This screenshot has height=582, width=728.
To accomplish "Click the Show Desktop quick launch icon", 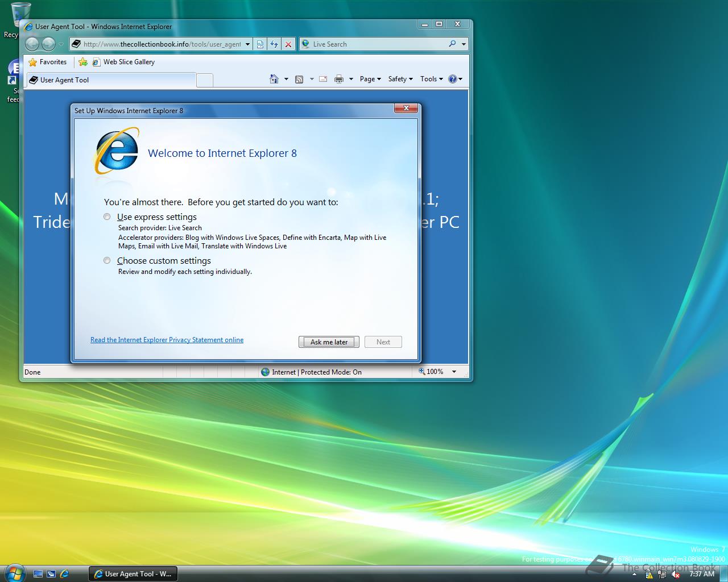I will (x=38, y=574).
